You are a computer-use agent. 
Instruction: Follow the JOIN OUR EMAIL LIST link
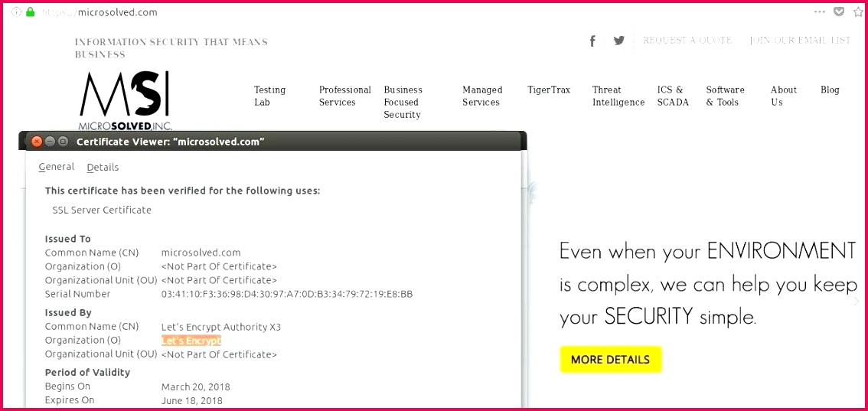click(x=800, y=41)
